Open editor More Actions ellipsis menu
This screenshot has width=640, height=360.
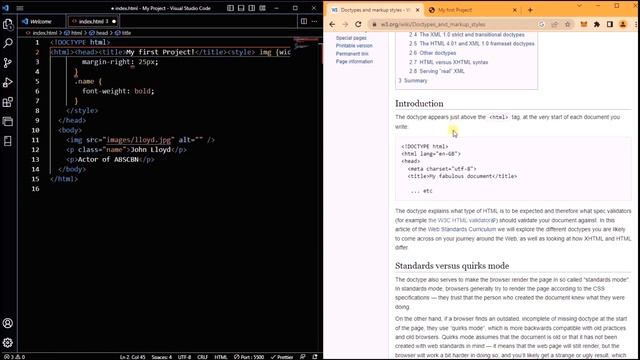click(314, 21)
